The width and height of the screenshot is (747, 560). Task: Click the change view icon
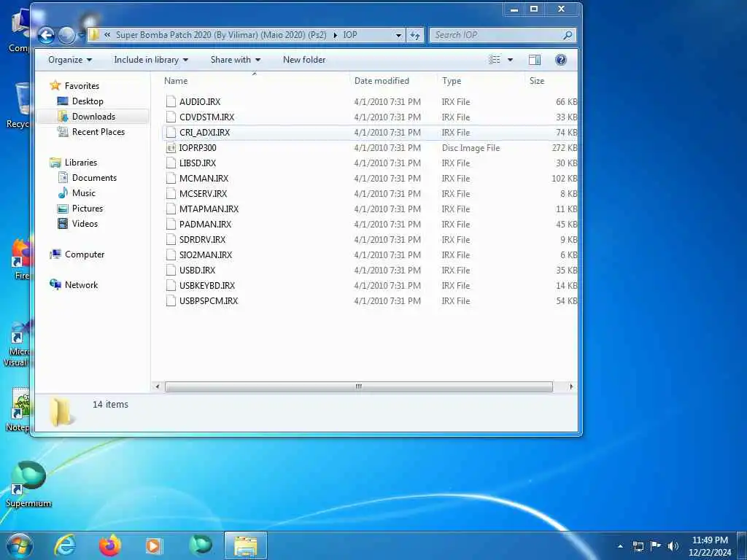495,60
